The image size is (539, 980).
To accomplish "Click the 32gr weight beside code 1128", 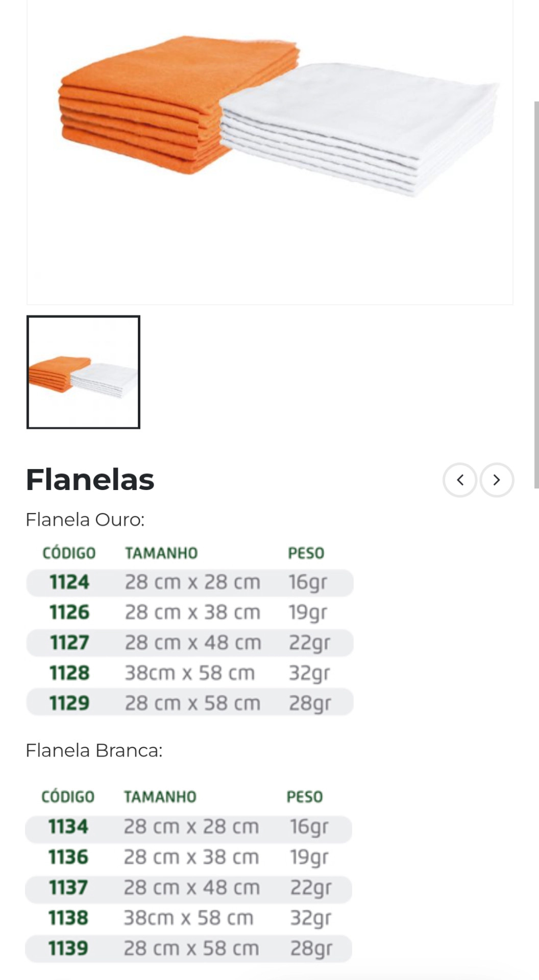I will pyautogui.click(x=309, y=673).
